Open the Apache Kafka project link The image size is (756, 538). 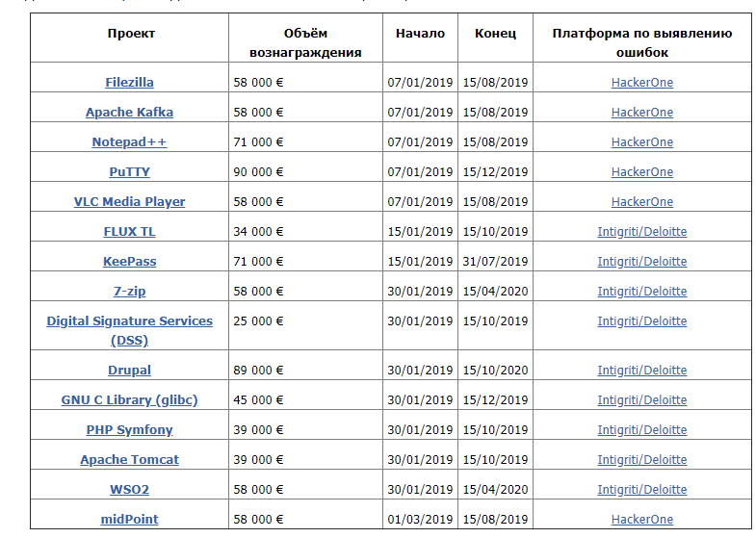(x=129, y=113)
